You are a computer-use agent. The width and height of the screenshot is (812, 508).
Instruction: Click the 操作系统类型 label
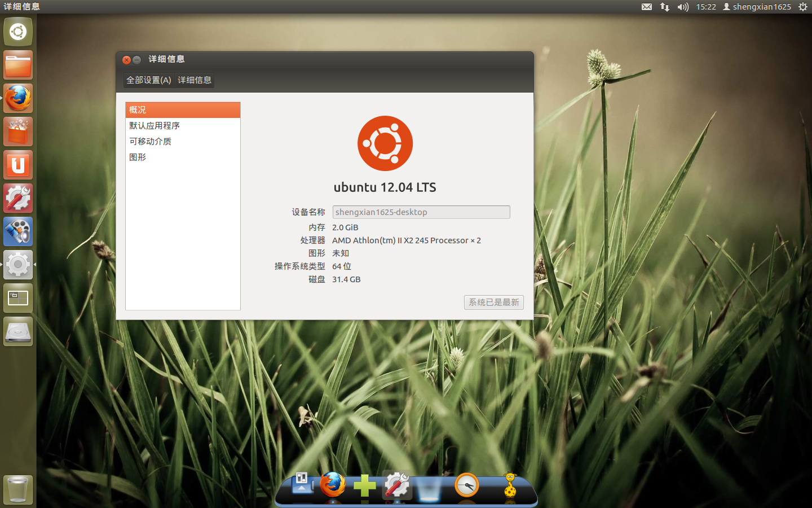click(x=300, y=266)
